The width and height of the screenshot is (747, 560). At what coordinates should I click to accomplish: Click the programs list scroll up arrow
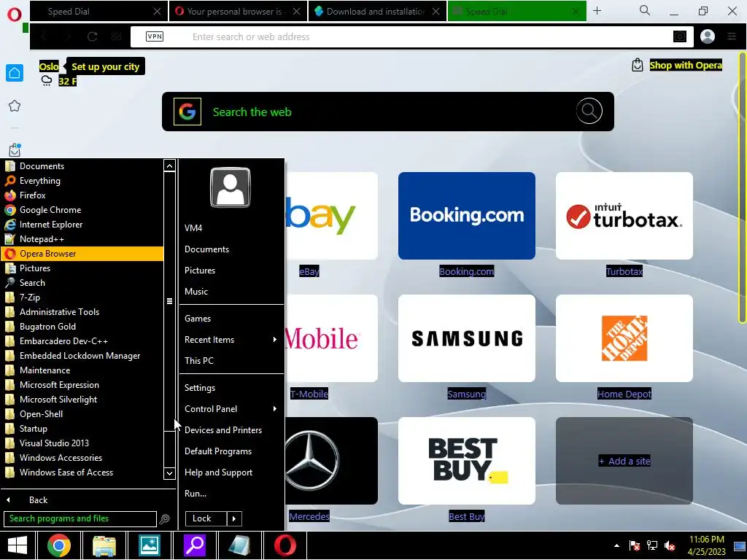[x=169, y=166]
